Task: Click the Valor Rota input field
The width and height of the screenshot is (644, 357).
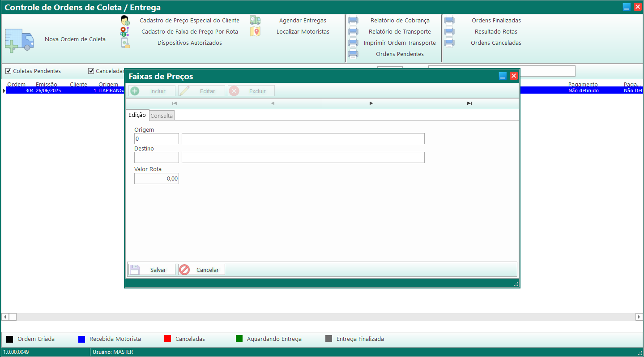Action: point(156,179)
